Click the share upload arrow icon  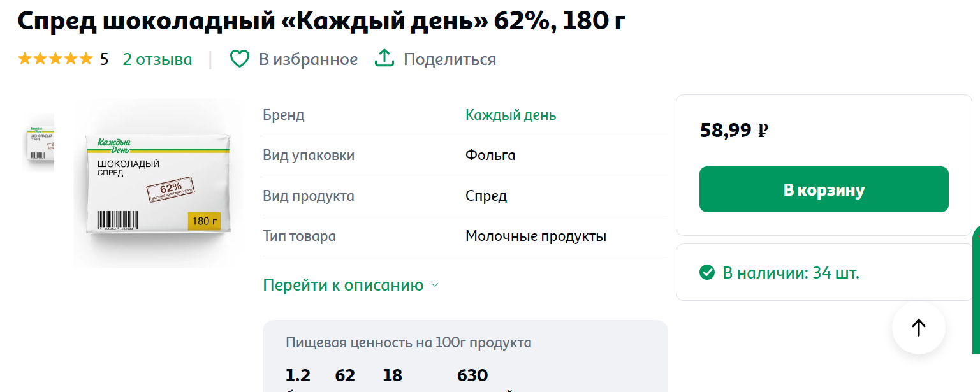pyautogui.click(x=384, y=59)
